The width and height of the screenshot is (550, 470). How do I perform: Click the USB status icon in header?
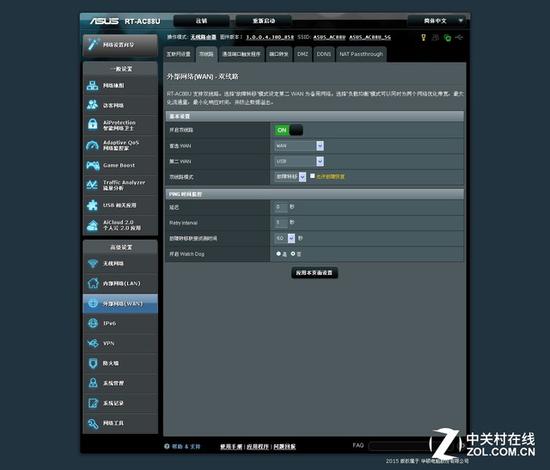[x=459, y=37]
